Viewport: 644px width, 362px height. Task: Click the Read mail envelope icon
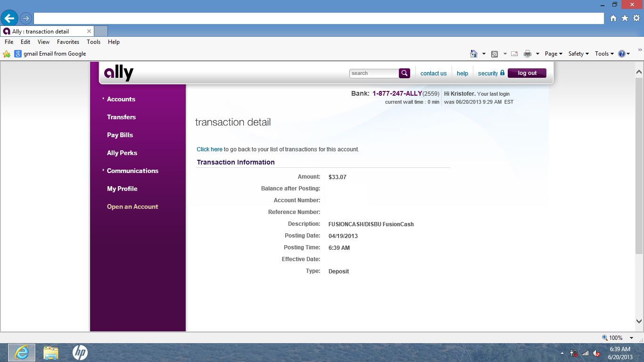coord(514,54)
